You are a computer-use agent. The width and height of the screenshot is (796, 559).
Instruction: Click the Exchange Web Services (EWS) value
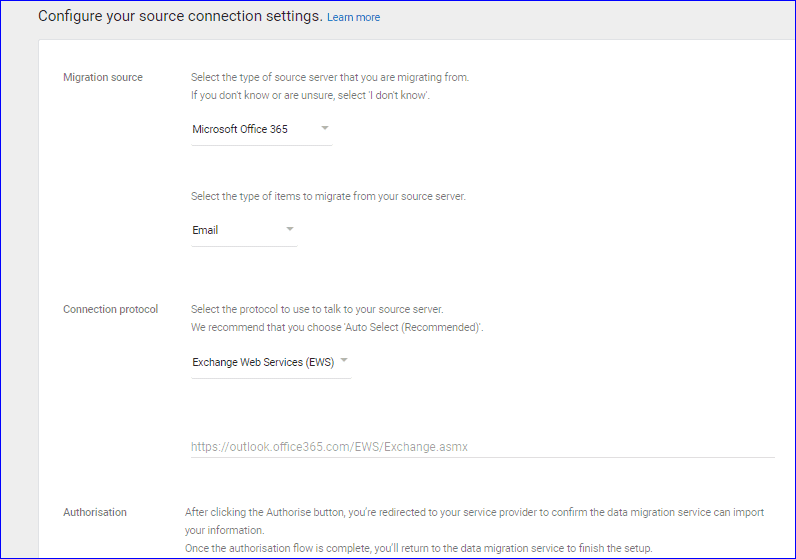coord(263,362)
